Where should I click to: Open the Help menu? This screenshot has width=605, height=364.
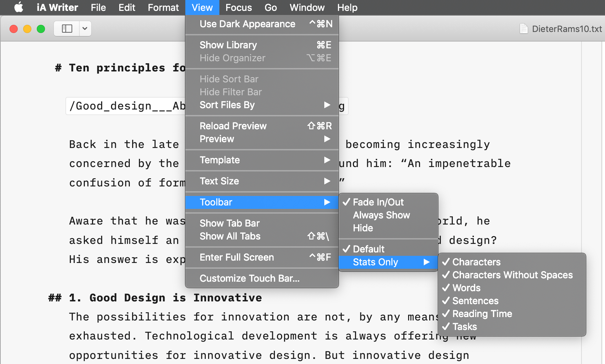point(347,7)
